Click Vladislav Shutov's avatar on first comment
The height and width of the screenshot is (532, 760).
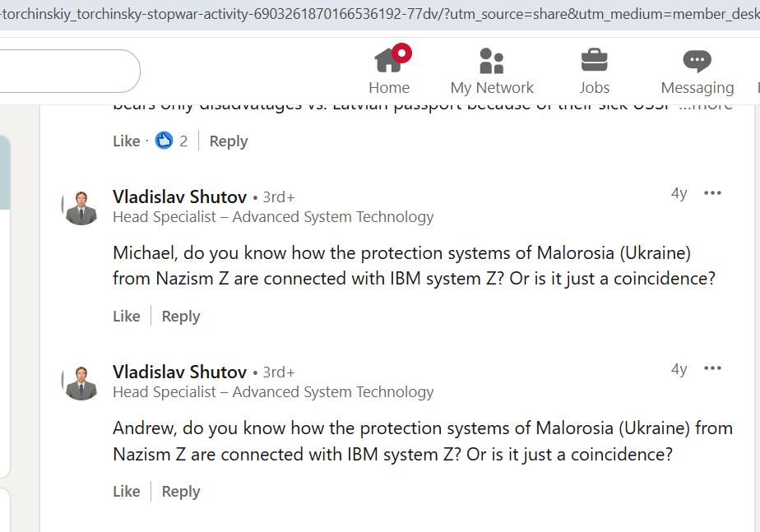(x=81, y=208)
